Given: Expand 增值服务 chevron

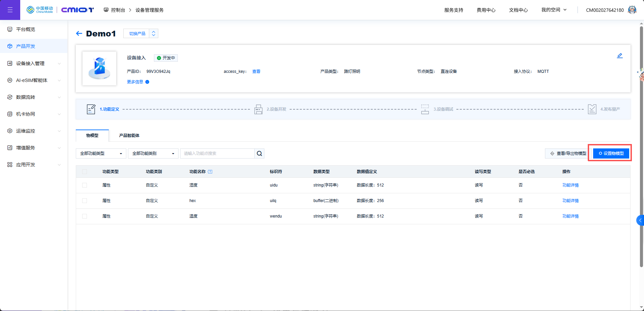Looking at the screenshot, I should coord(59,148).
